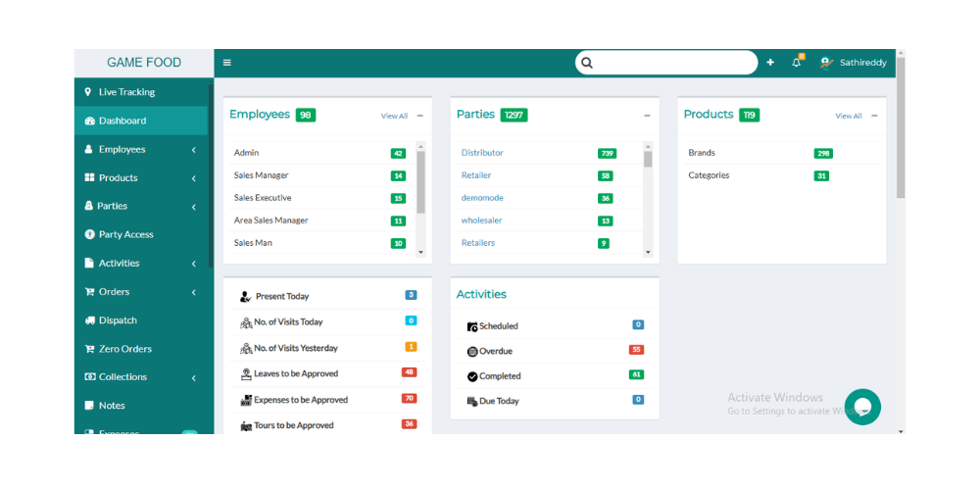Click the Zero Orders cart icon
The image size is (980, 490).
pos(89,349)
